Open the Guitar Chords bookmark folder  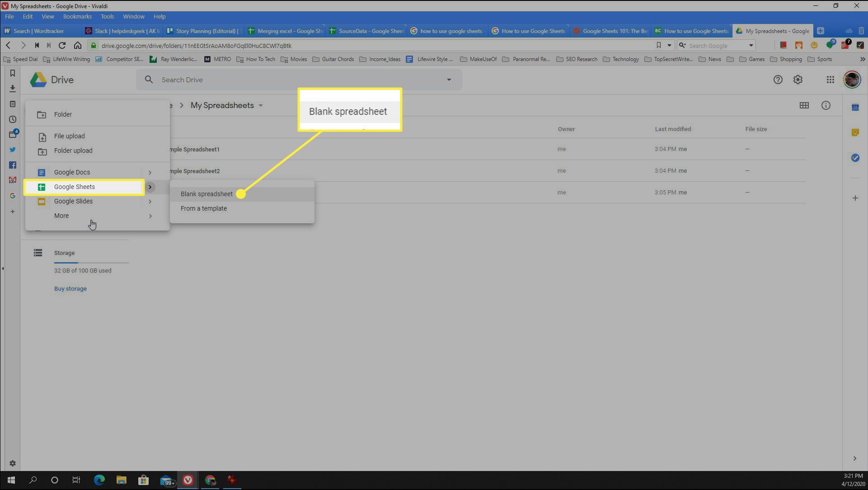coord(333,59)
